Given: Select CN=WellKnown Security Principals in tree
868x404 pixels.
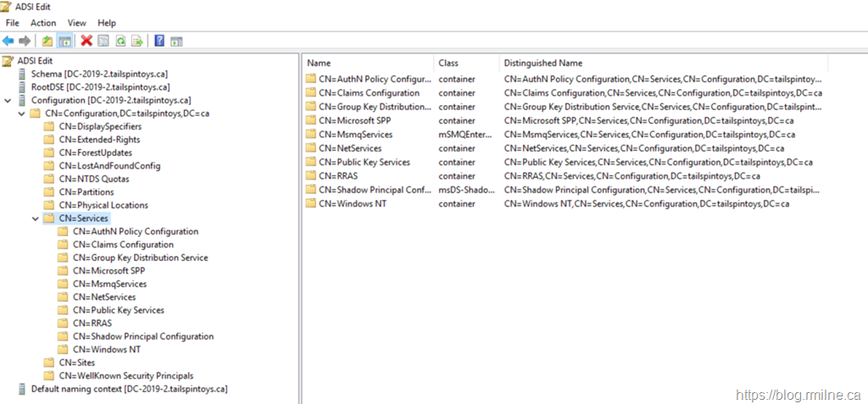Looking at the screenshot, I should 125,375.
